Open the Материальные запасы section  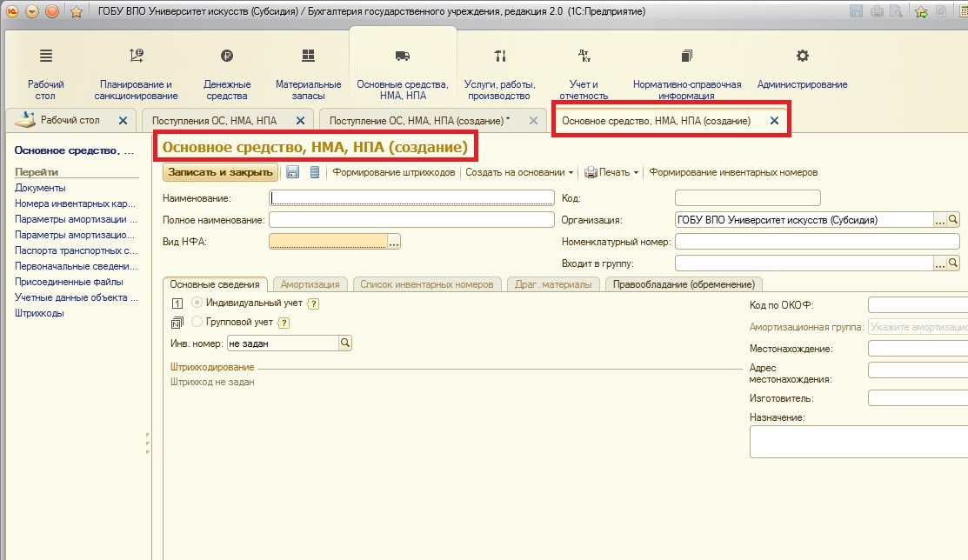tap(308, 57)
